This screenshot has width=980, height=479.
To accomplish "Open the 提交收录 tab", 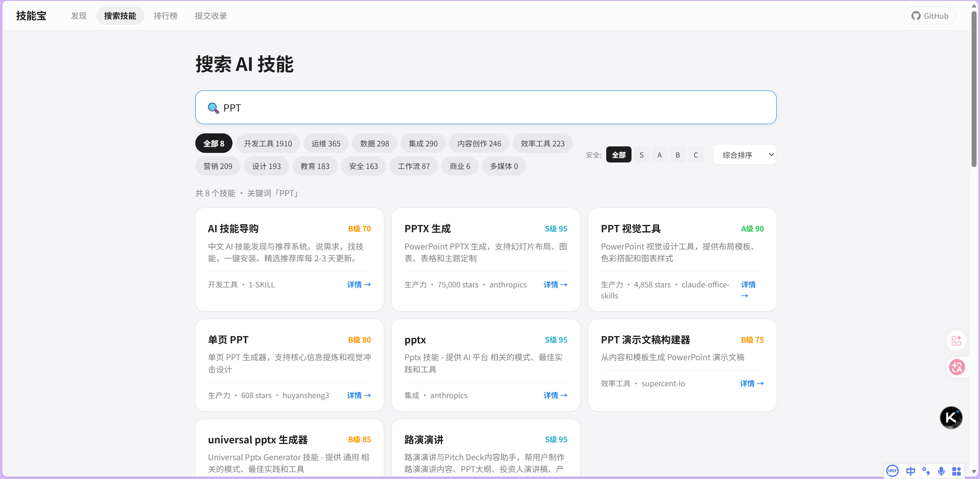I will 211,16.
